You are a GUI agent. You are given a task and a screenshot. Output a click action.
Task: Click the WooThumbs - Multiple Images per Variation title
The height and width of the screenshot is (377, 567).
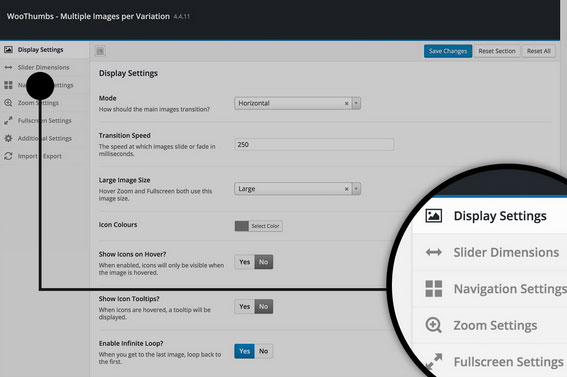tap(88, 16)
